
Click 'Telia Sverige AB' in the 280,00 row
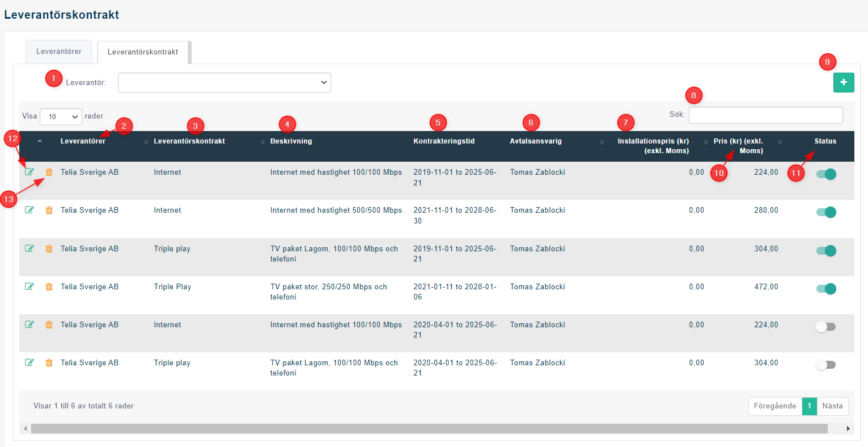(90, 210)
